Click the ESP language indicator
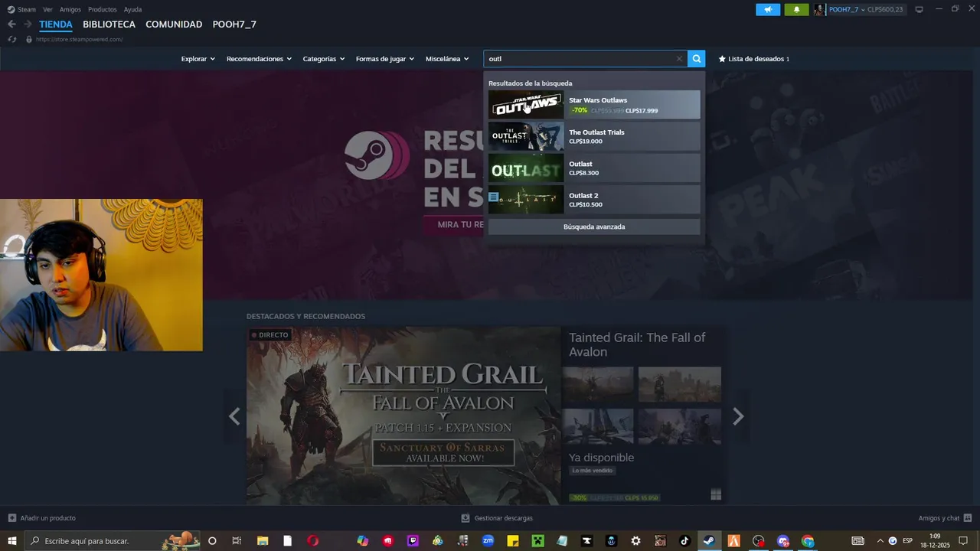 907,541
